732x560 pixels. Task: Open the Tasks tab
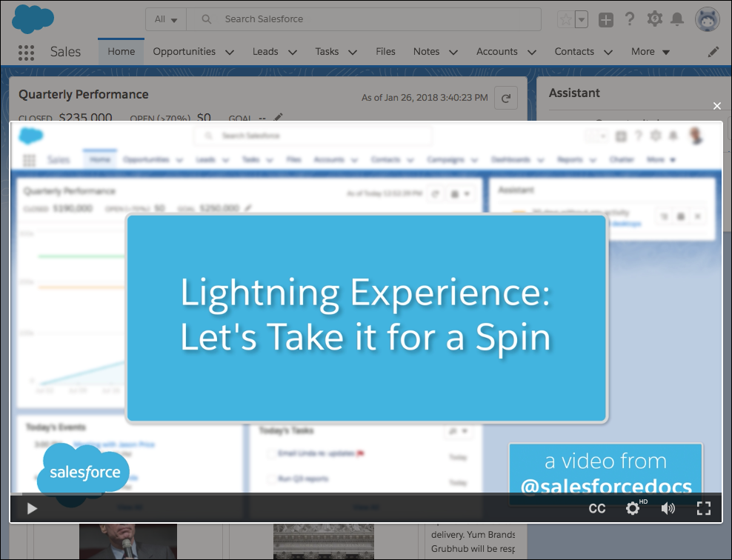(327, 51)
